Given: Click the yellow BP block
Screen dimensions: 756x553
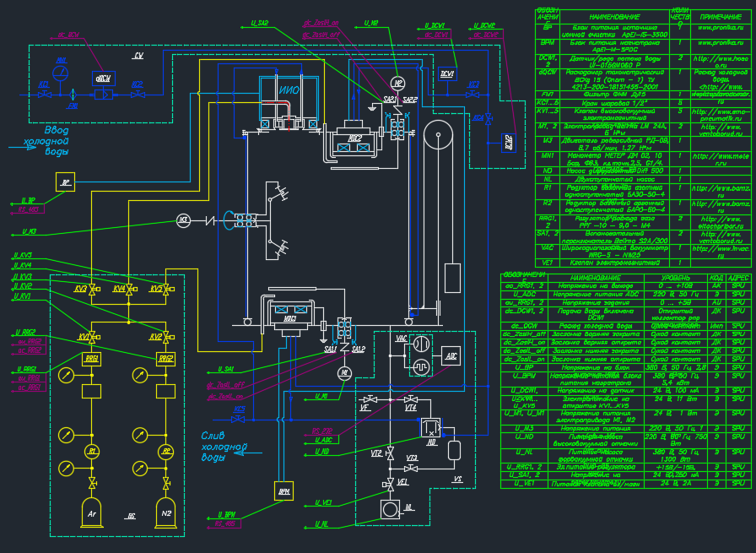Looking at the screenshot, I should (65, 182).
